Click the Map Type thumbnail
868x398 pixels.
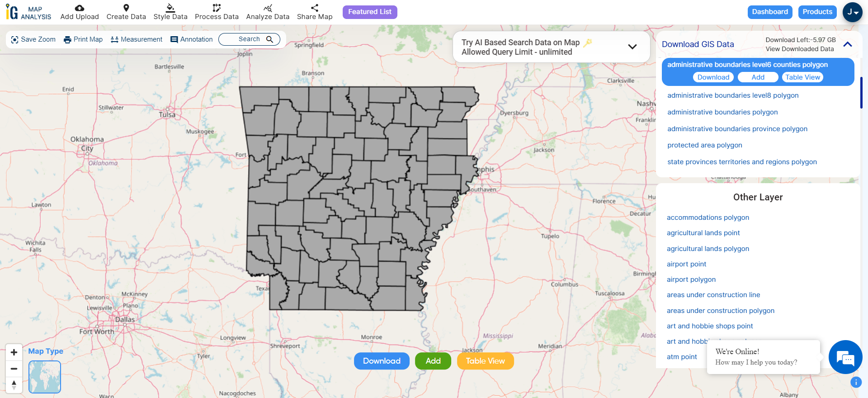(x=45, y=377)
